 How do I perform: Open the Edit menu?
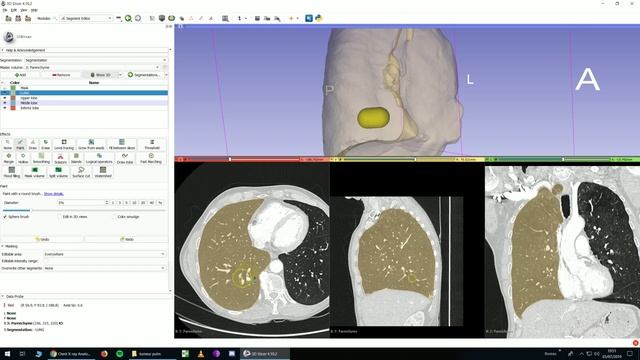point(14,10)
